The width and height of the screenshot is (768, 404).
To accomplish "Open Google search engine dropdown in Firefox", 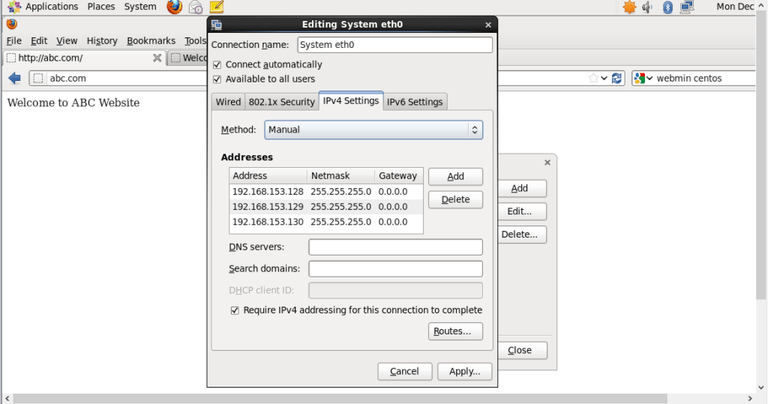I will (643, 78).
